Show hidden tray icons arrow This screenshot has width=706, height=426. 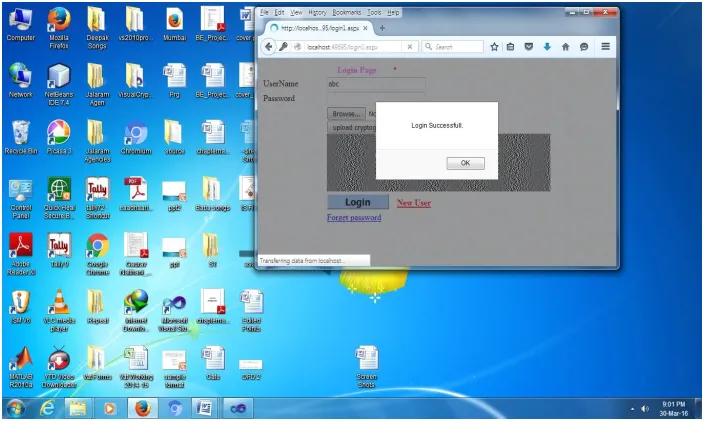coord(632,409)
